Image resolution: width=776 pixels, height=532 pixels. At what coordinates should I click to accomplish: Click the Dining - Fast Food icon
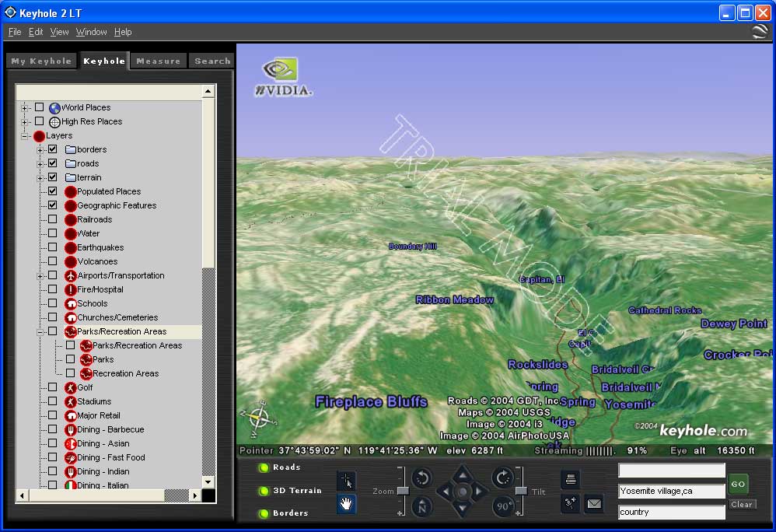click(x=70, y=458)
